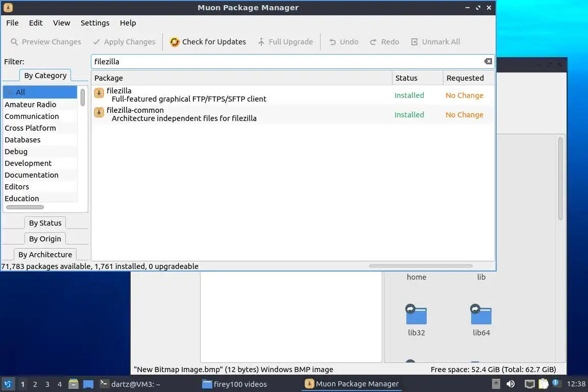Open the volume control in system tray

click(511, 384)
